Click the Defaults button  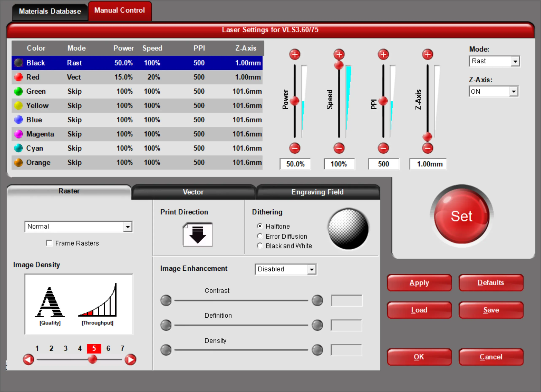[491, 283]
